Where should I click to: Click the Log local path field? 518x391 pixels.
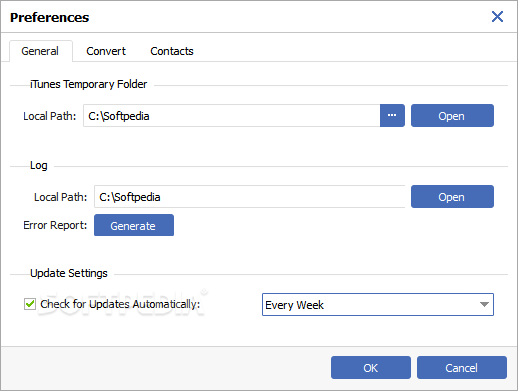click(250, 196)
